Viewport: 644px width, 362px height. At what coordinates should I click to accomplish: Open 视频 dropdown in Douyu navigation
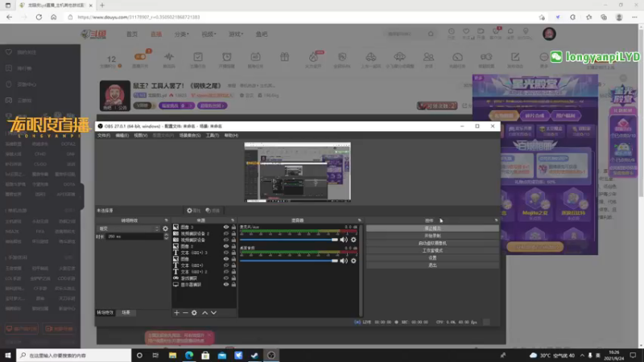click(208, 34)
